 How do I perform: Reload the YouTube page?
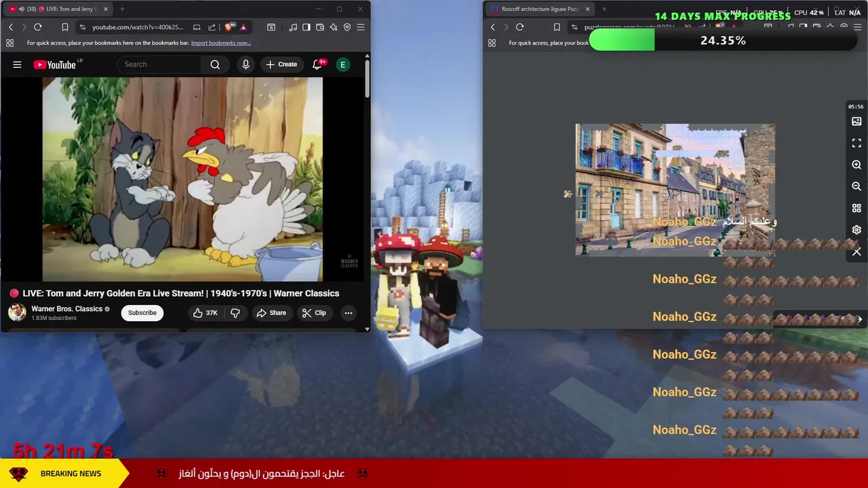pyautogui.click(x=38, y=27)
